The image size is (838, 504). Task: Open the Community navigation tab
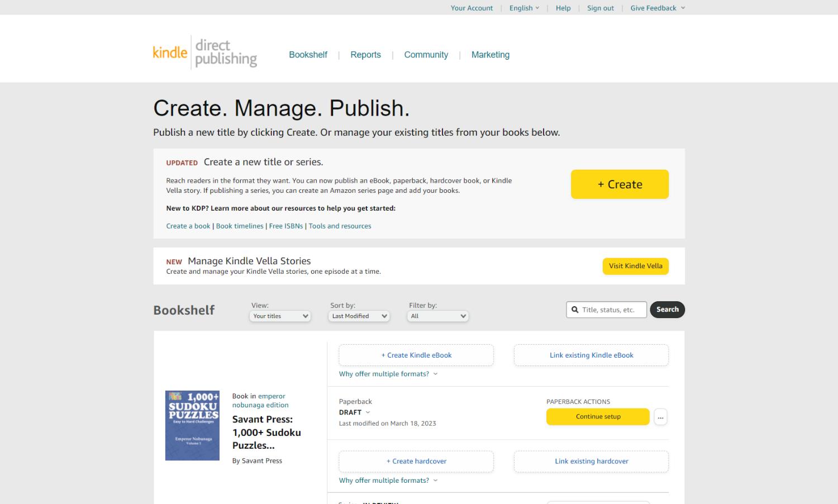pyautogui.click(x=426, y=55)
